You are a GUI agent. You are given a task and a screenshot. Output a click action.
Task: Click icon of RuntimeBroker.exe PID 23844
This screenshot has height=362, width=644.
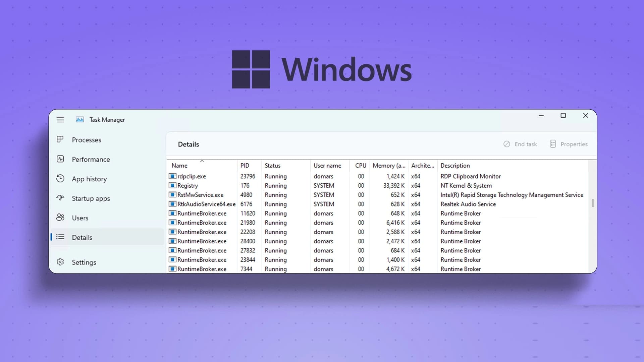172,259
